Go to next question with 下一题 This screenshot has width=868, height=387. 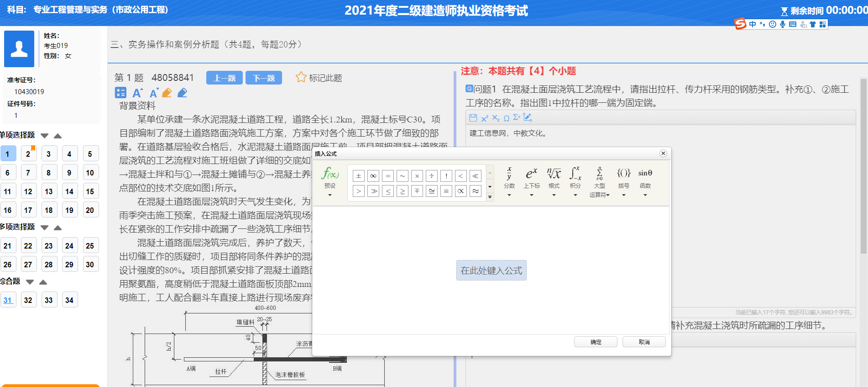click(264, 78)
